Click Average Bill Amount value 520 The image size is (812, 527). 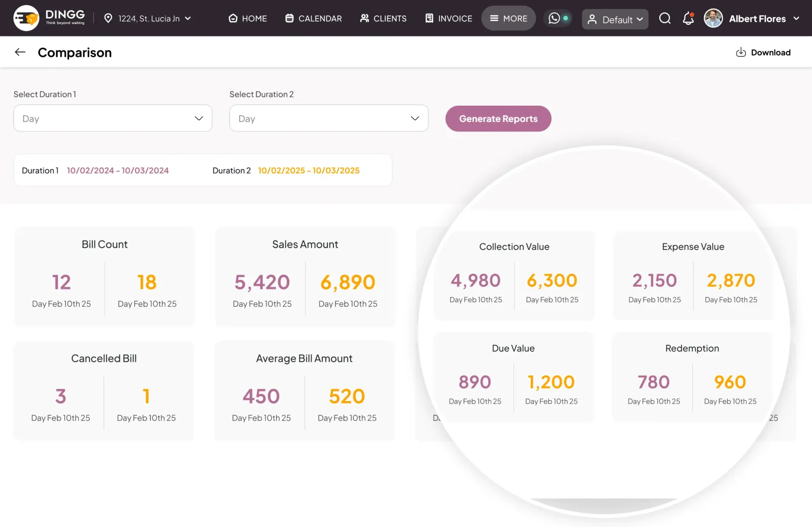coord(347,396)
